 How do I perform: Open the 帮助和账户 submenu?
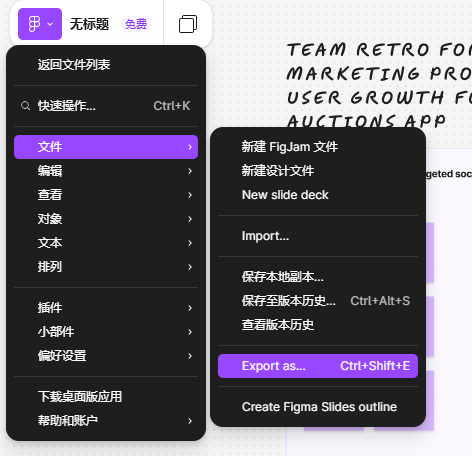106,421
